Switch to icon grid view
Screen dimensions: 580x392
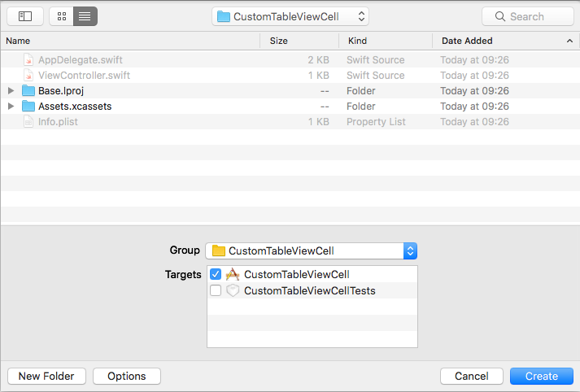tap(61, 16)
